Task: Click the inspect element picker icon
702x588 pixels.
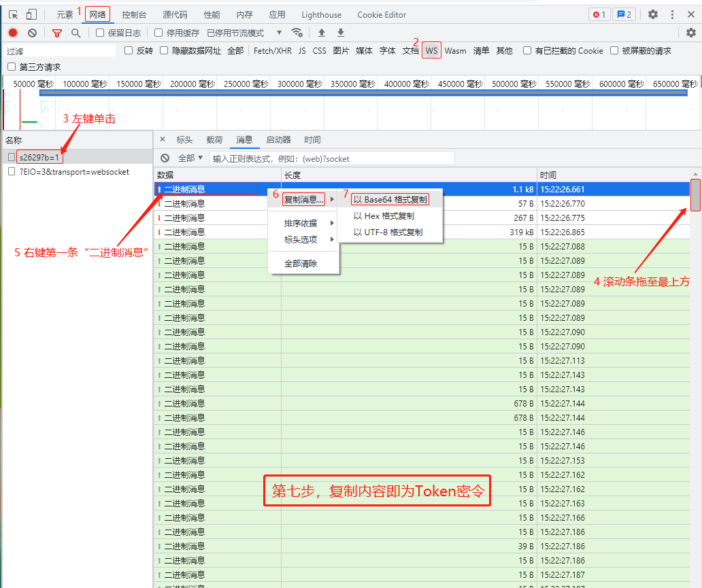Action: 14,14
